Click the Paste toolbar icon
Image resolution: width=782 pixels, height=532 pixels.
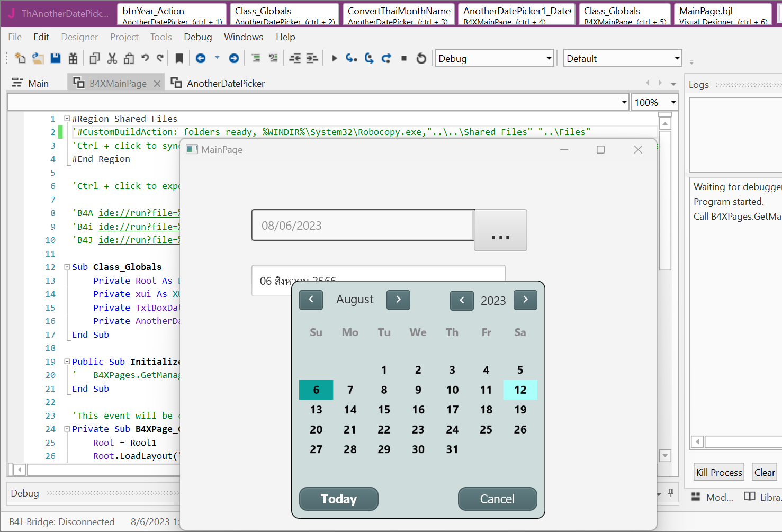129,58
